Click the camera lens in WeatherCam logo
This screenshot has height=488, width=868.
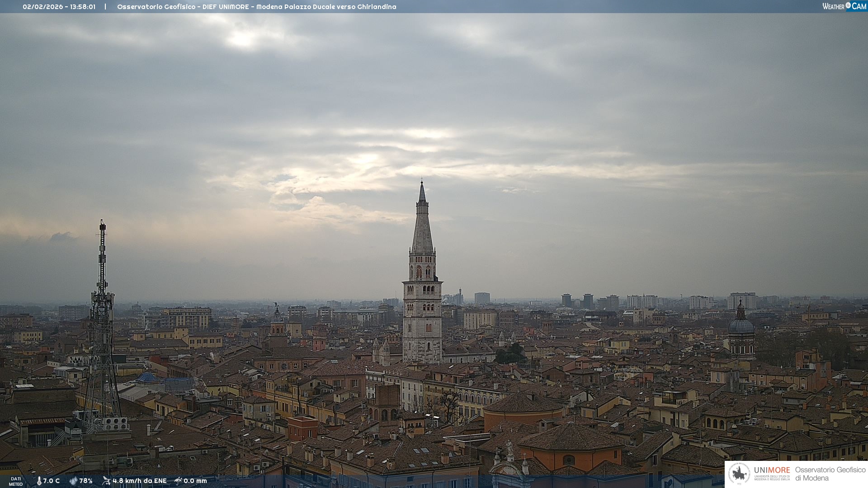(848, 5)
